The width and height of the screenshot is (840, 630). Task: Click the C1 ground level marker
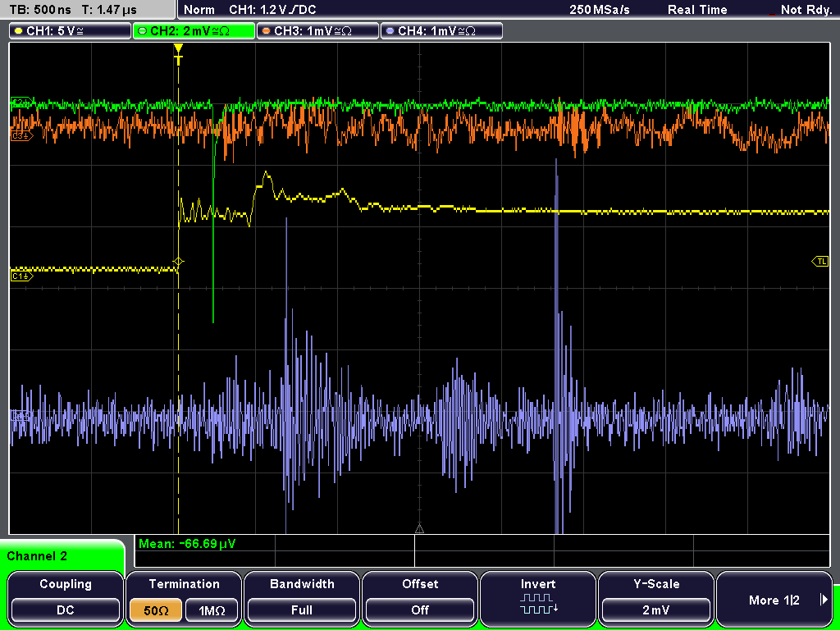pyautogui.click(x=21, y=276)
